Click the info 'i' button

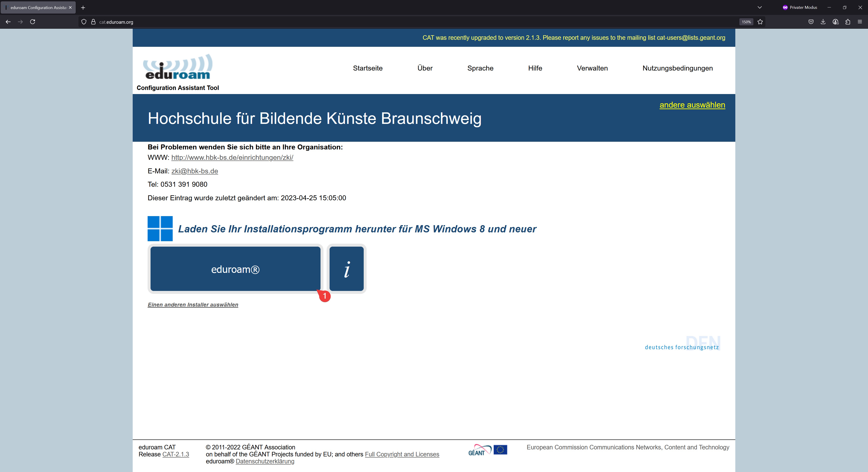(x=346, y=269)
